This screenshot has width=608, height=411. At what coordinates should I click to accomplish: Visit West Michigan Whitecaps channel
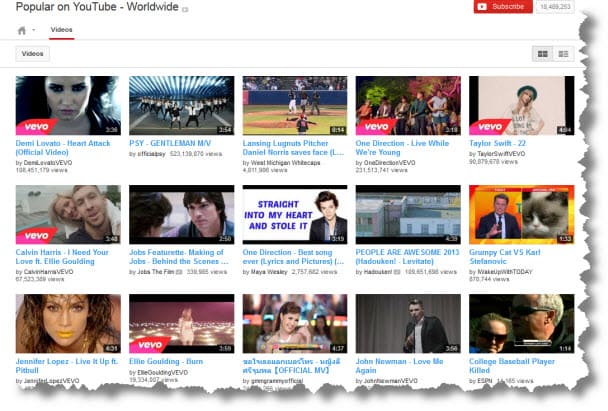click(x=285, y=163)
